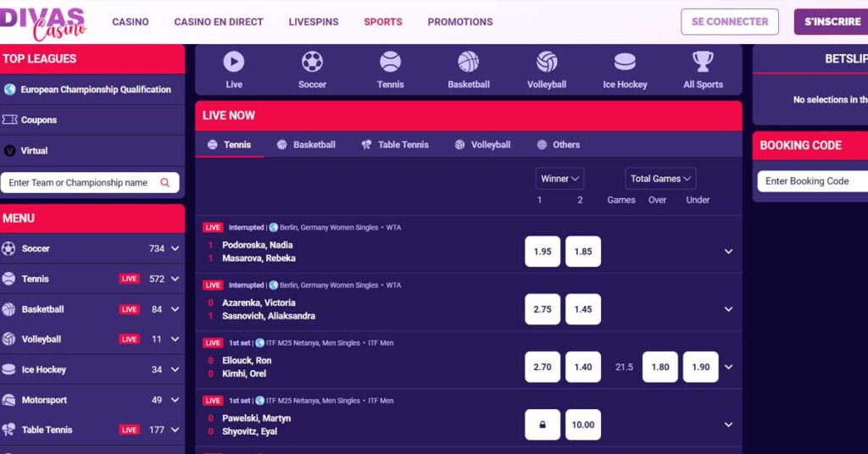
Task: Switch to the Table Tennis live tab
Action: pyautogui.click(x=395, y=145)
